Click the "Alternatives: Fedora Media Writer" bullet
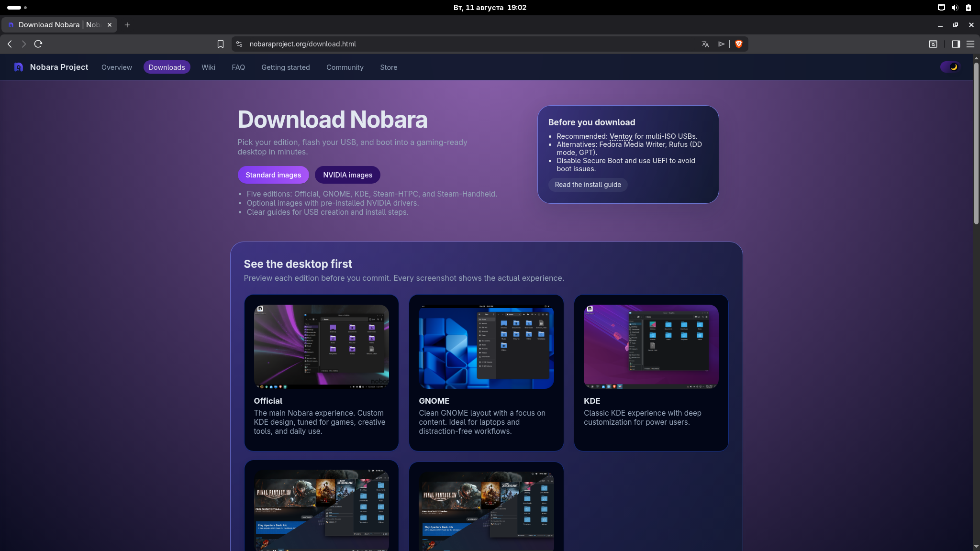Screen dimensions: 980x551 click(x=629, y=148)
